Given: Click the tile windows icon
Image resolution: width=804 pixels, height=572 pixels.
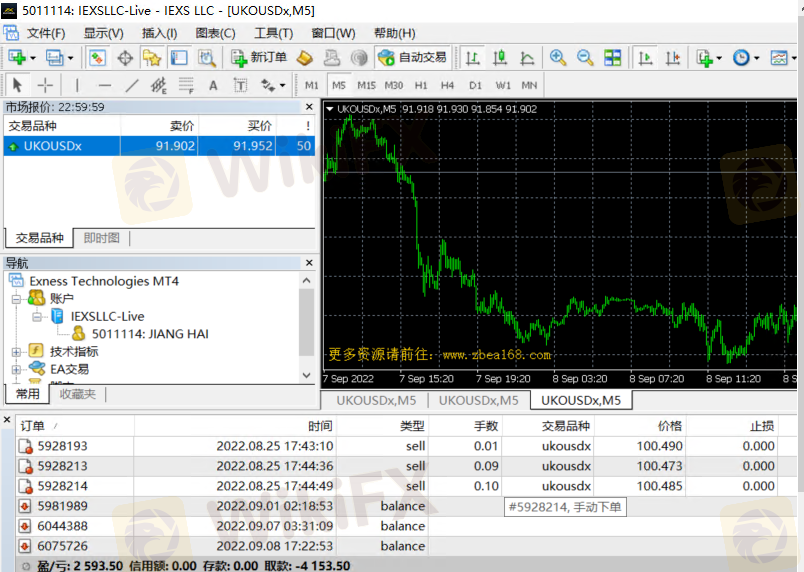Looking at the screenshot, I should coord(612,58).
